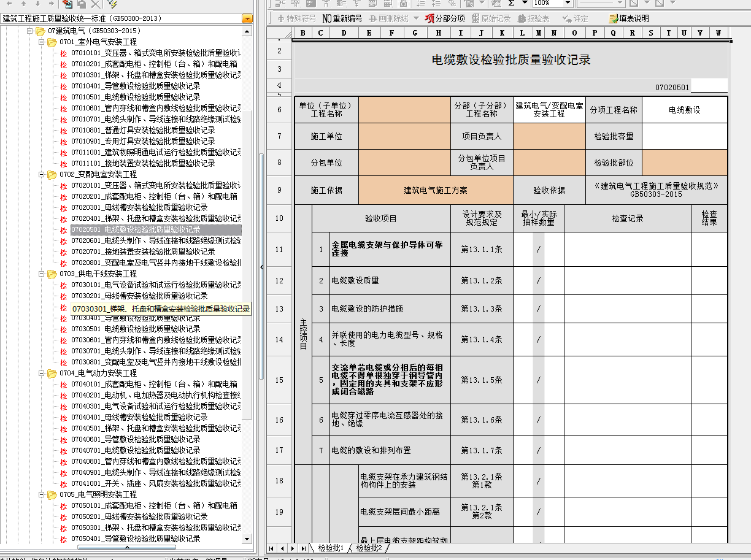Jump to the last sheet using the tab navigation arrow
This screenshot has height=560, width=751.
[x=304, y=548]
